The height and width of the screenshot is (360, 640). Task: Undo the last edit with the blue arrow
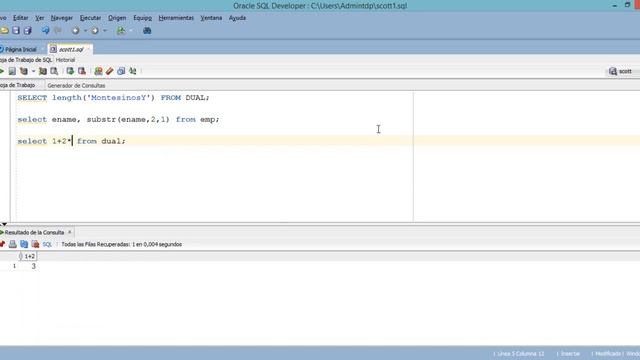pos(45,31)
